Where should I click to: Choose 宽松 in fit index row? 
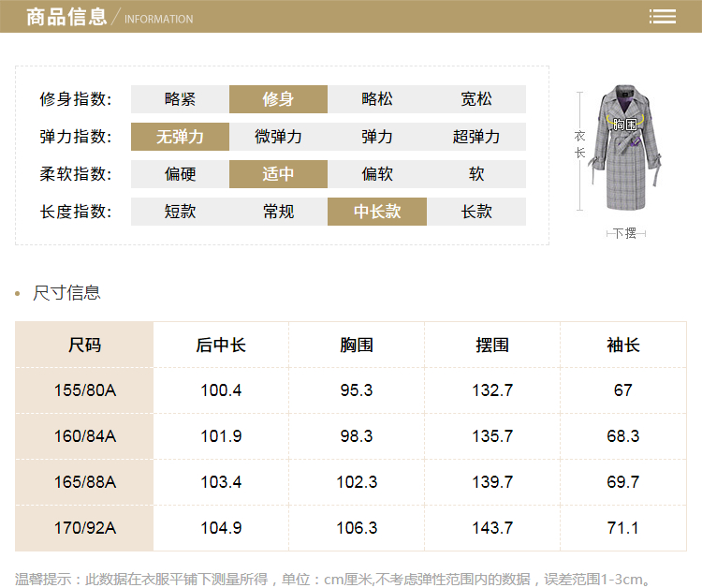click(x=476, y=99)
